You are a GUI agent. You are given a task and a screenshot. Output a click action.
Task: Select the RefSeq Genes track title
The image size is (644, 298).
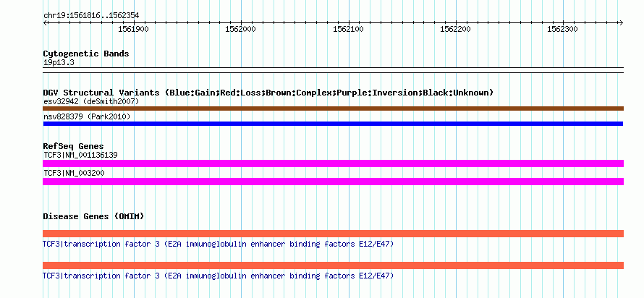[74, 146]
